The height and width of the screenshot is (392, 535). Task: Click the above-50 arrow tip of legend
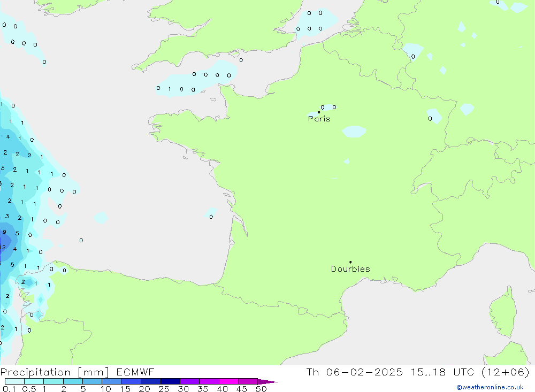click(267, 381)
